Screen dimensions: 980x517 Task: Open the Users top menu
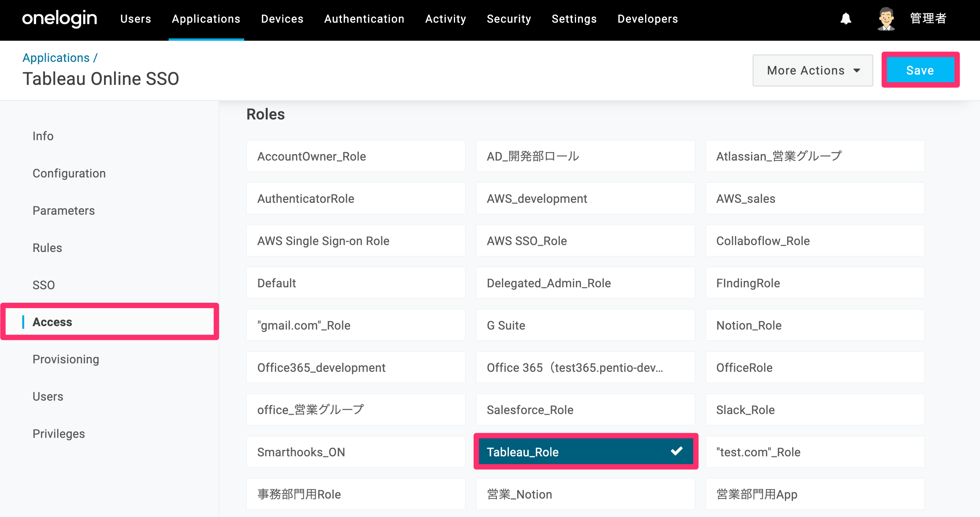[136, 19]
